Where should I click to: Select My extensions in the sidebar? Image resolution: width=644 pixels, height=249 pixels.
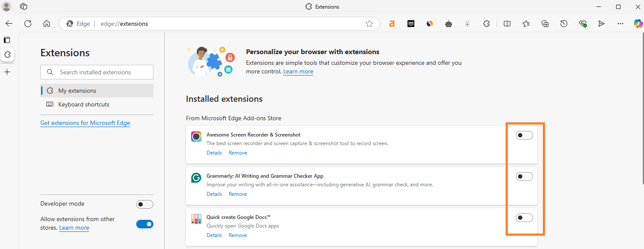77,91
